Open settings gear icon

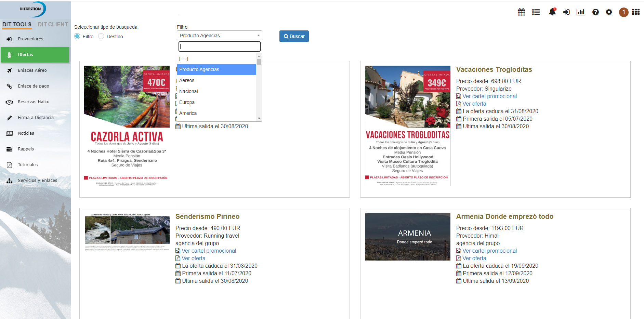(x=609, y=12)
